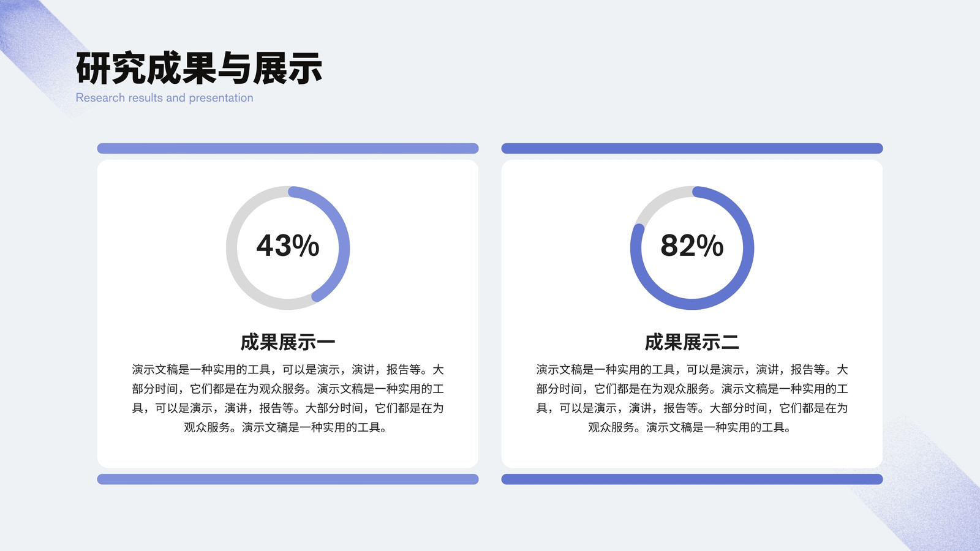Select the heading 成果展示二

(692, 342)
